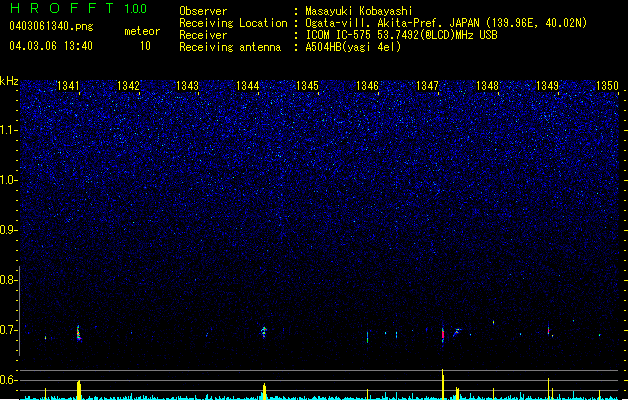Click the slanted echo just after 1347
Image resolution: width=629 pixels, height=400 pixels.
[x=457, y=332]
